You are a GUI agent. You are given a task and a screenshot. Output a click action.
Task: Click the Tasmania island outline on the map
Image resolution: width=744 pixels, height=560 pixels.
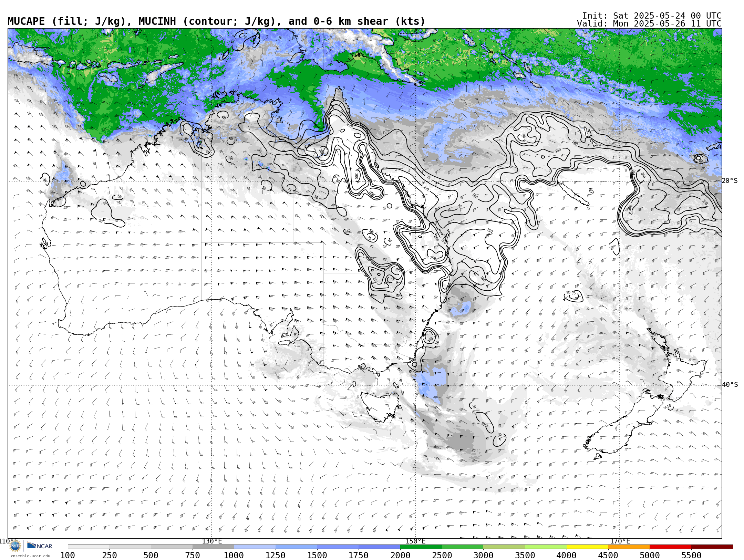pos(380,406)
